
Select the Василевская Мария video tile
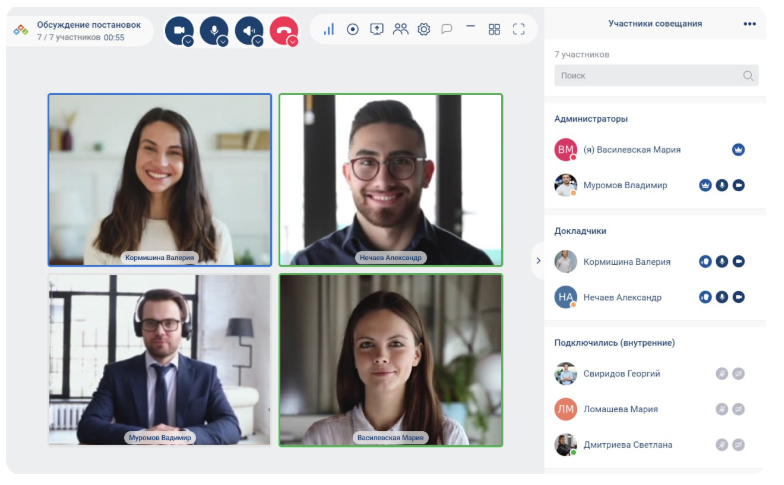(391, 360)
